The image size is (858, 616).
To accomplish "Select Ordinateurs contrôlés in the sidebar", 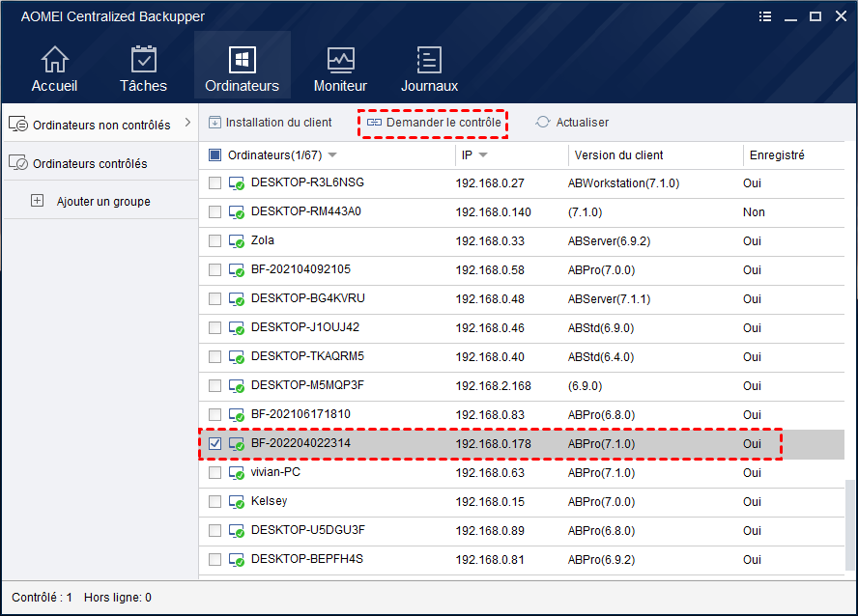I will [100, 163].
